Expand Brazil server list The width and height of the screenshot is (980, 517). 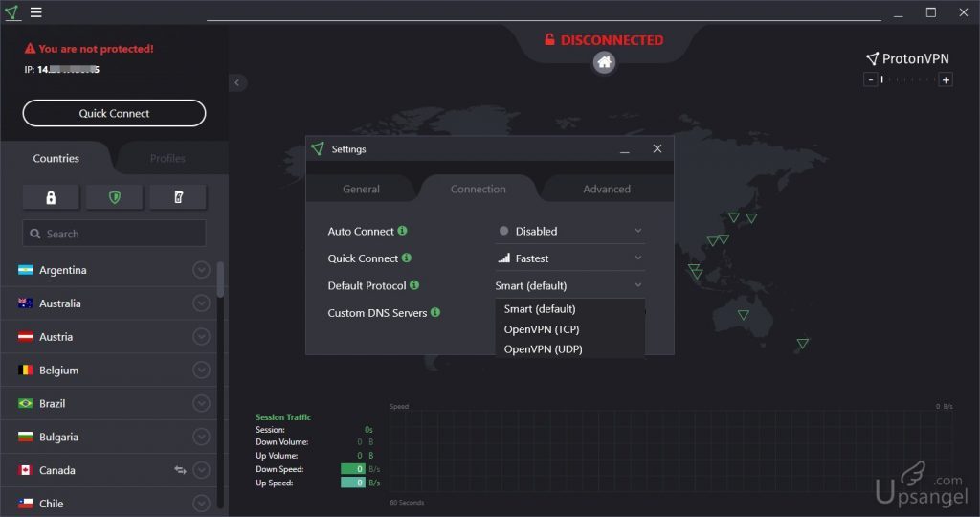pos(201,403)
